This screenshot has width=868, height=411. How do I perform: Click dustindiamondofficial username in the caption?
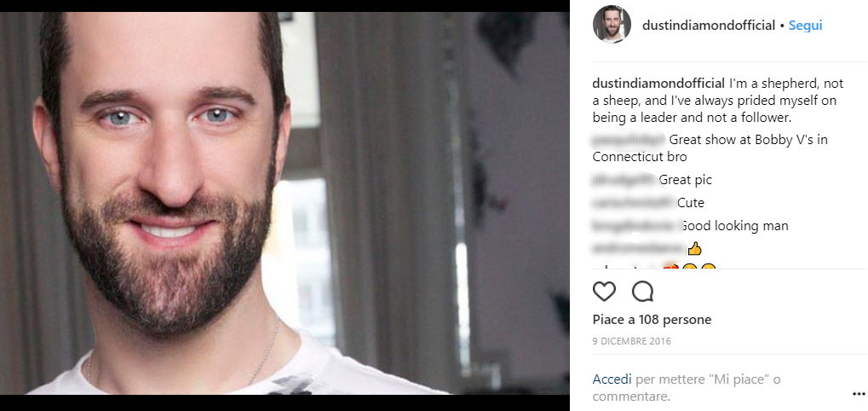[x=658, y=84]
